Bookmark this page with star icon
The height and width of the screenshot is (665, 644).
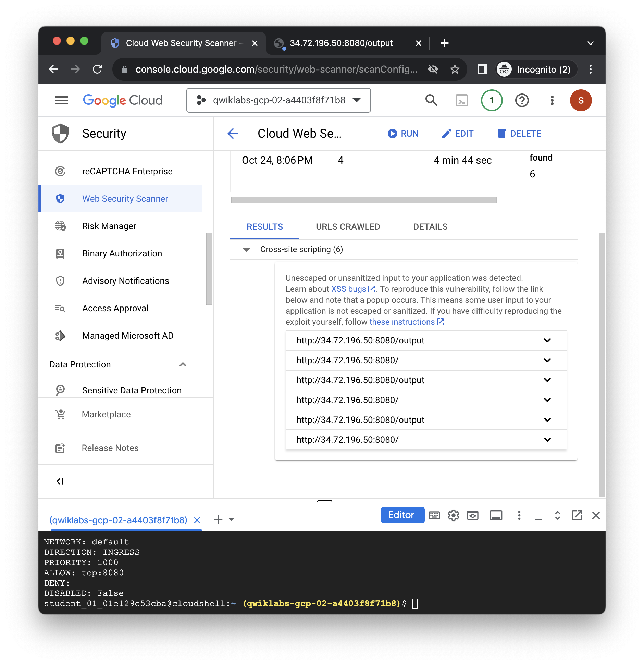click(x=455, y=70)
